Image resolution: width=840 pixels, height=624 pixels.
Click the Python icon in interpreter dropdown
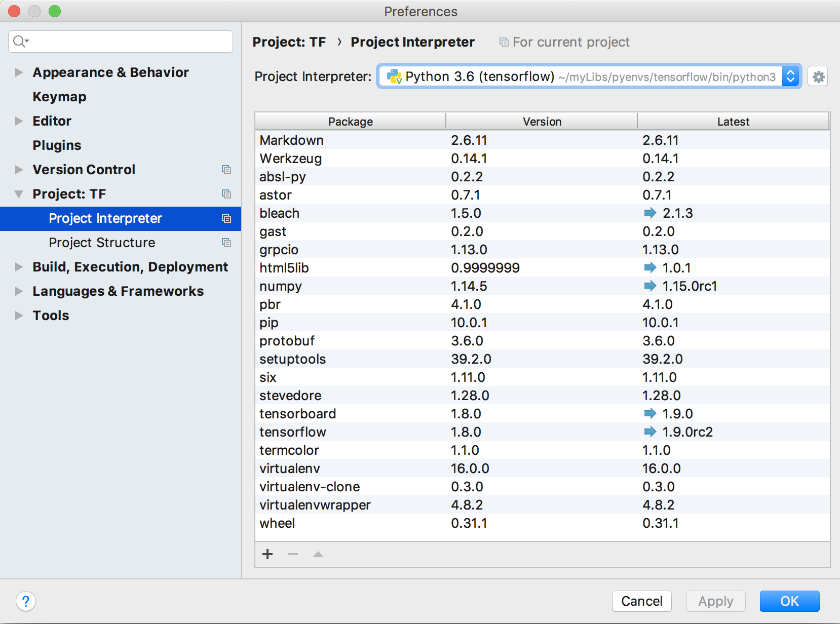point(394,76)
